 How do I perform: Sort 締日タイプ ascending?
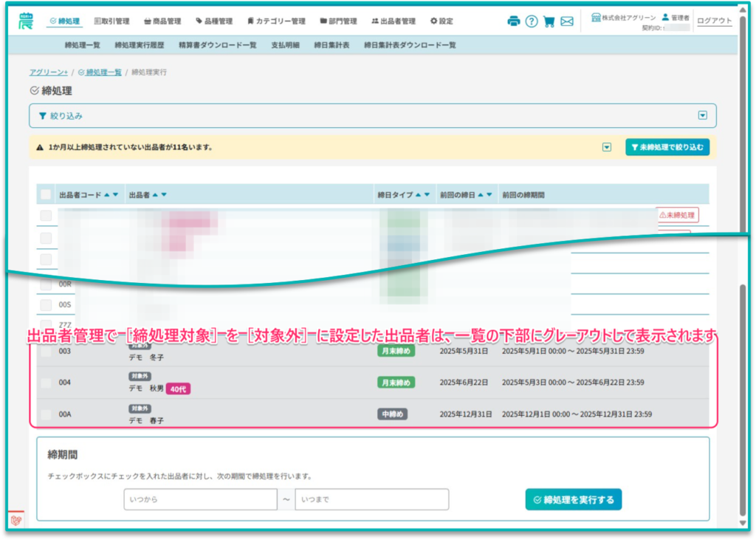tap(418, 194)
